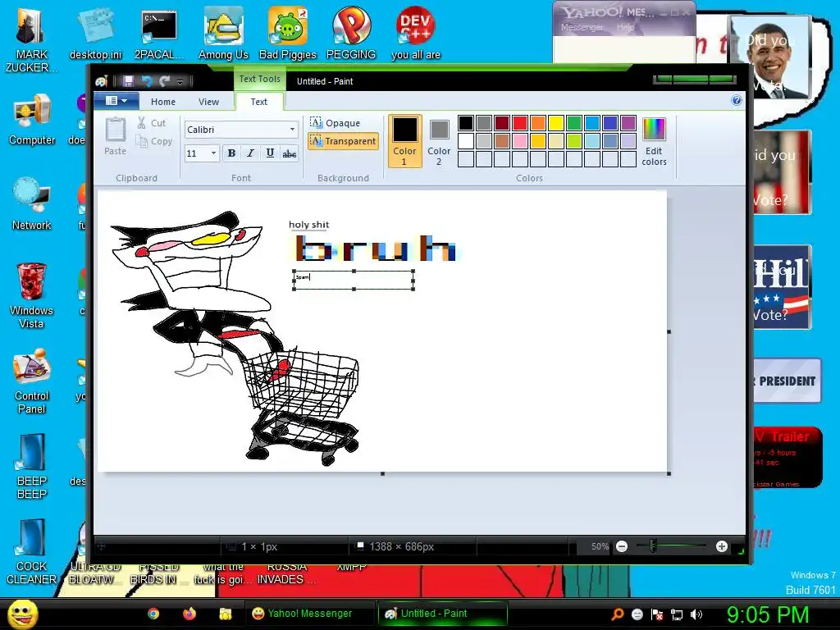Click the Zoom in plus button
The height and width of the screenshot is (630, 840).
coord(722,546)
